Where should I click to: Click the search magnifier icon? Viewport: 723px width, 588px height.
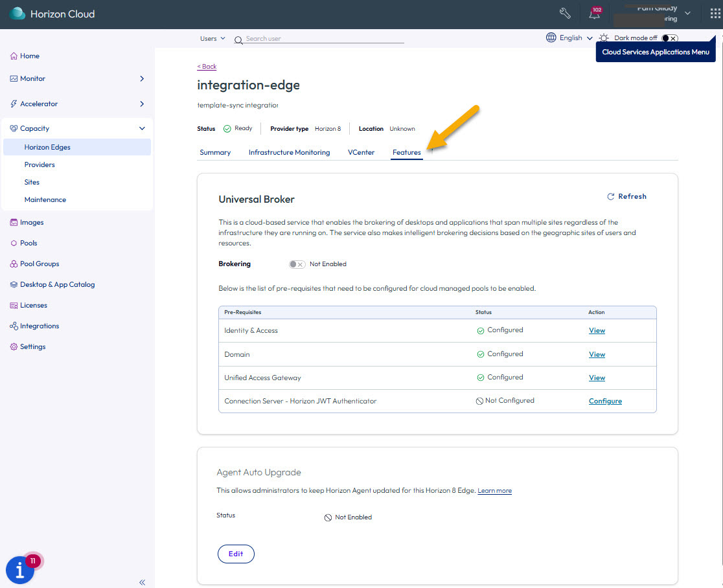(238, 40)
